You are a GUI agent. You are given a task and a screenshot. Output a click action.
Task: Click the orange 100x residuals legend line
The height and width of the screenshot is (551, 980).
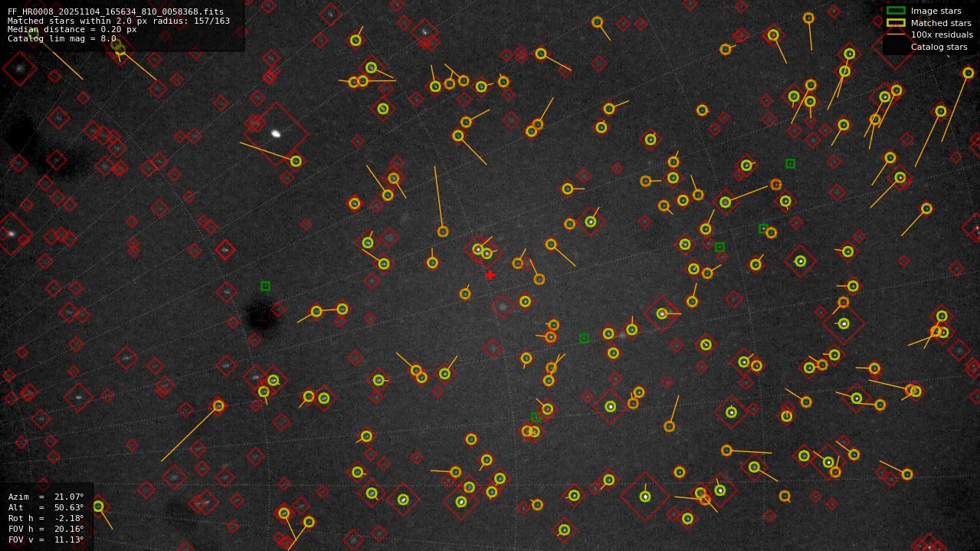point(896,34)
